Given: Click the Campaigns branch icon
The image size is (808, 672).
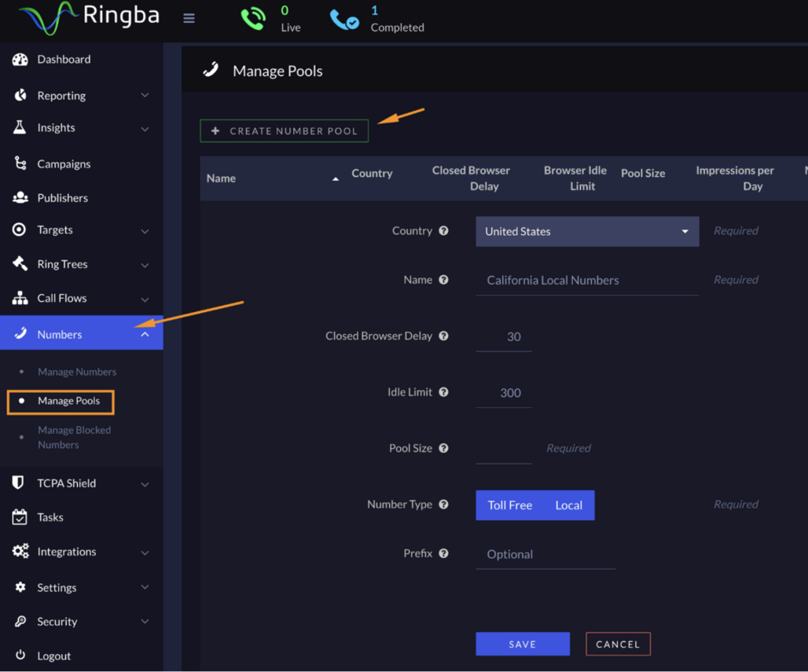Looking at the screenshot, I should pyautogui.click(x=20, y=163).
